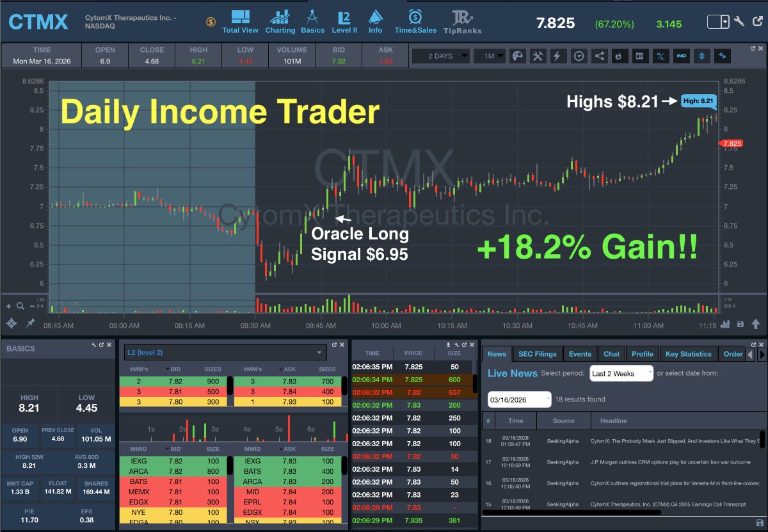Open the Key Statistics tab
This screenshot has height=532, width=768.
coord(690,353)
